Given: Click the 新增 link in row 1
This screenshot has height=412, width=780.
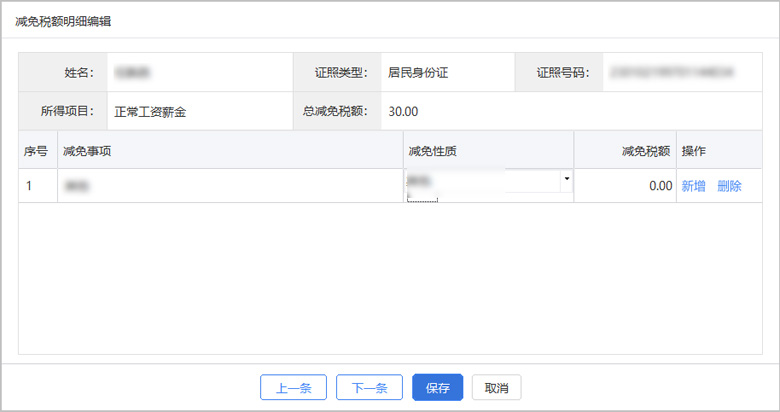Looking at the screenshot, I should (x=693, y=186).
